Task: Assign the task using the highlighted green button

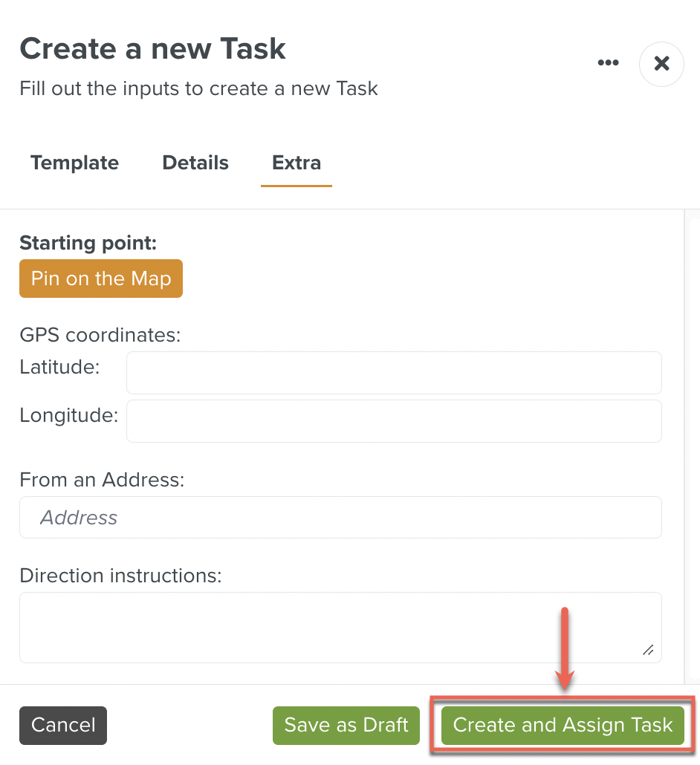Action: pyautogui.click(x=563, y=726)
